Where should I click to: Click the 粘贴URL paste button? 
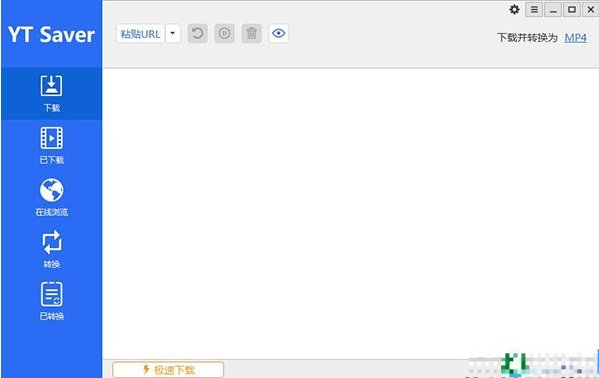[140, 34]
